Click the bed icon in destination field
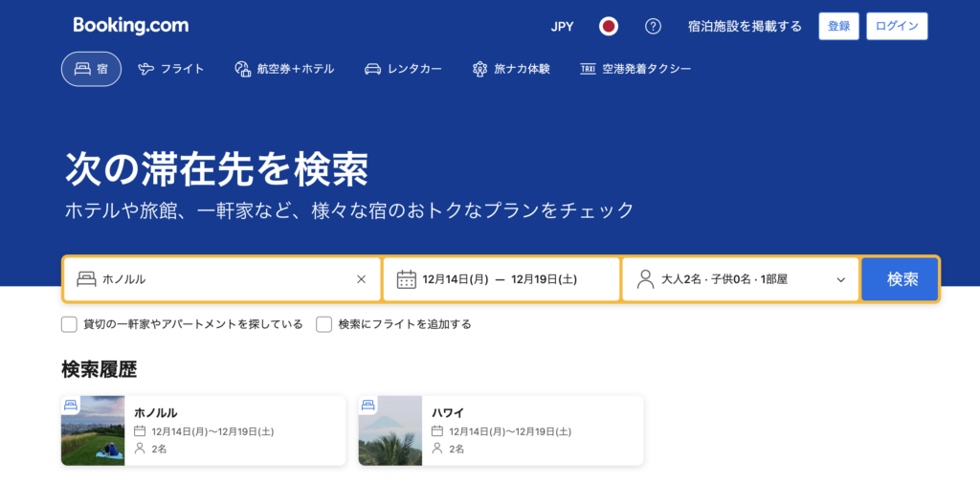 point(86,279)
